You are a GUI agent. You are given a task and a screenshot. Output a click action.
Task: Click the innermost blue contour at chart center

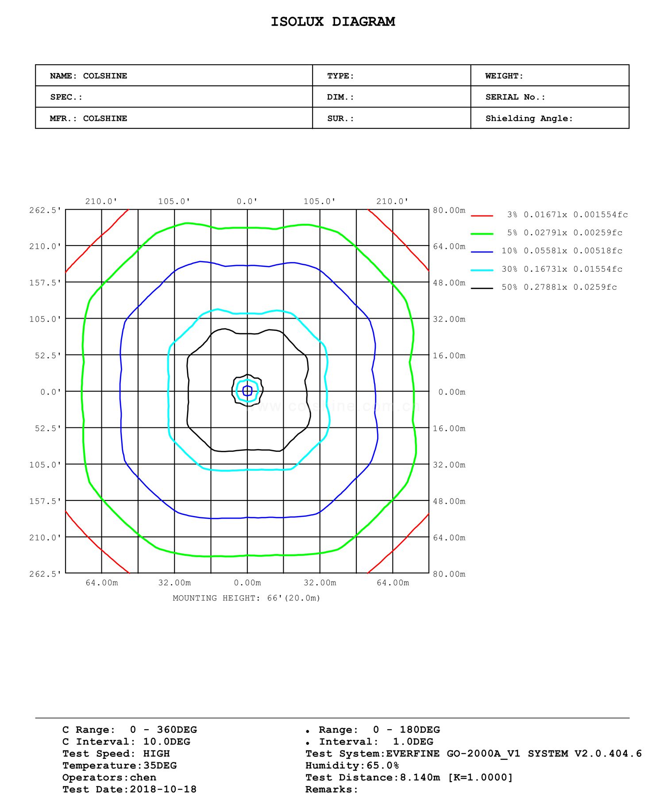[x=247, y=391]
